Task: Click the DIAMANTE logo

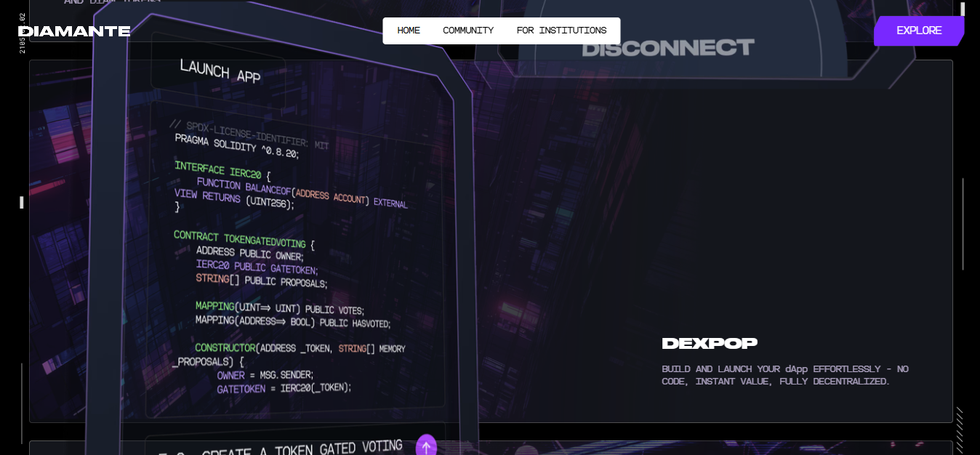Action: click(74, 31)
